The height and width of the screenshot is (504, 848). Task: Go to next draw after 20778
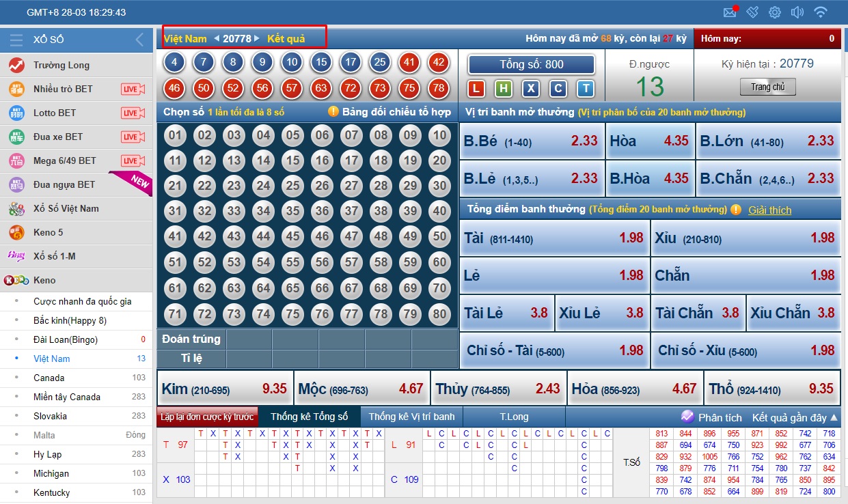coord(257,39)
